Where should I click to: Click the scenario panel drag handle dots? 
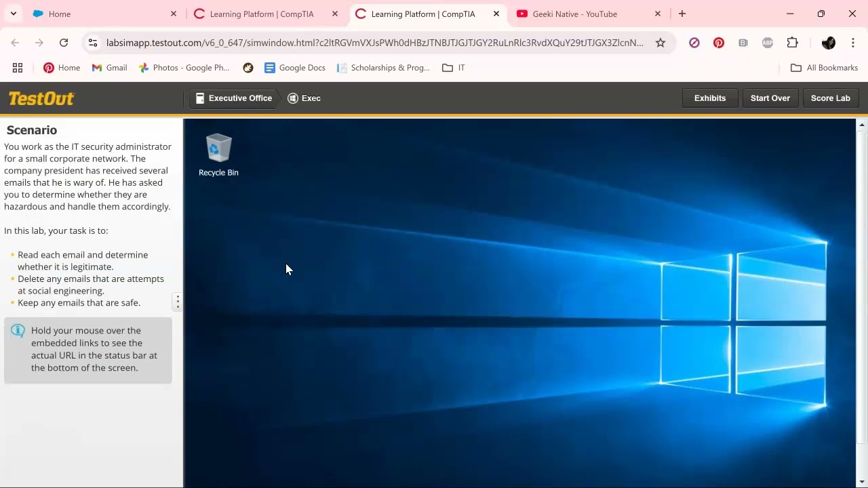pos(178,302)
